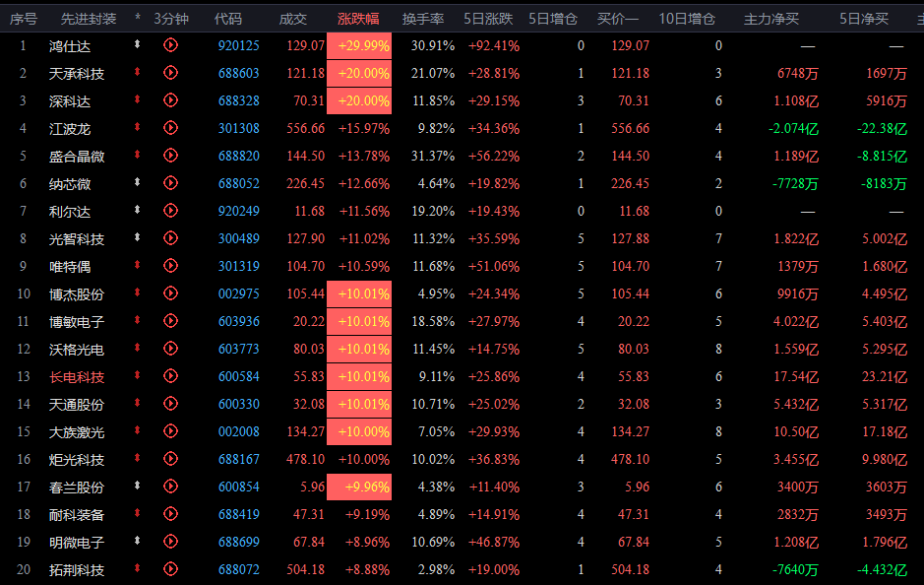Click the +15.97% change value
Screen dimensions: 924x585
363,128
